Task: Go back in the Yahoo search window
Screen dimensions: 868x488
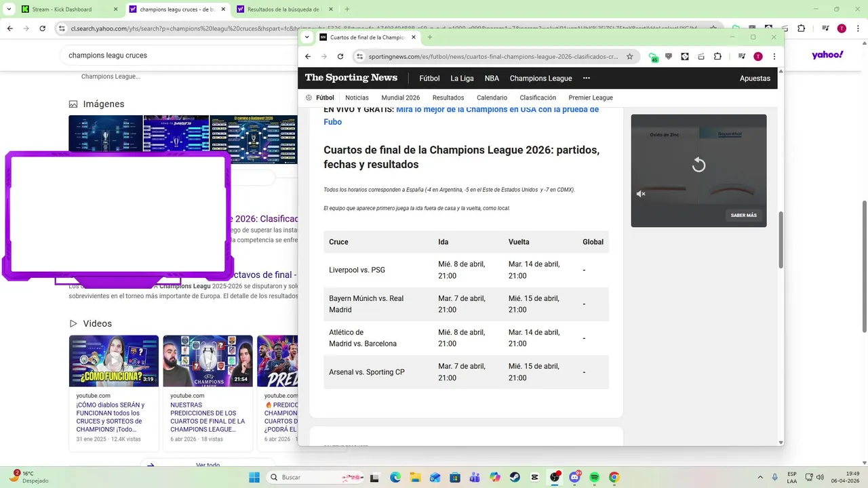Action: pyautogui.click(x=10, y=28)
